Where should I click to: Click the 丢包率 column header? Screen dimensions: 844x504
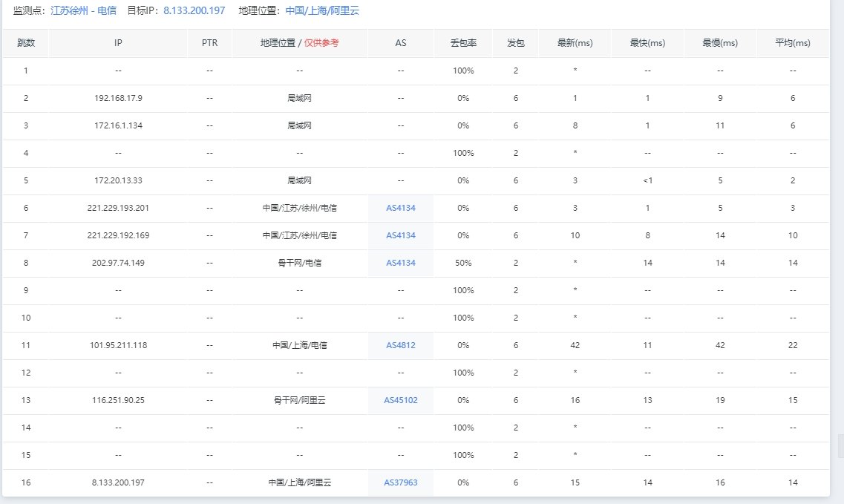(463, 43)
